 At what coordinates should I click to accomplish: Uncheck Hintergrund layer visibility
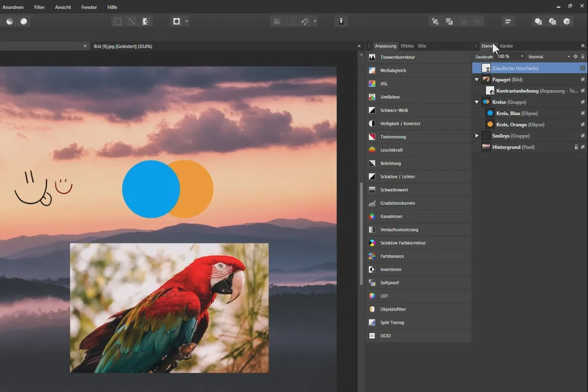click(x=583, y=147)
